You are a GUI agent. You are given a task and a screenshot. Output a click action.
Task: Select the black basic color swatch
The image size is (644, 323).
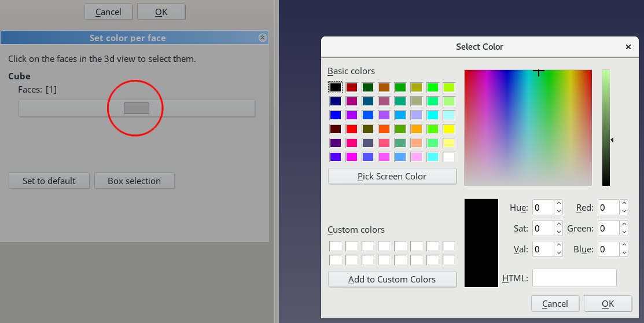pos(336,87)
